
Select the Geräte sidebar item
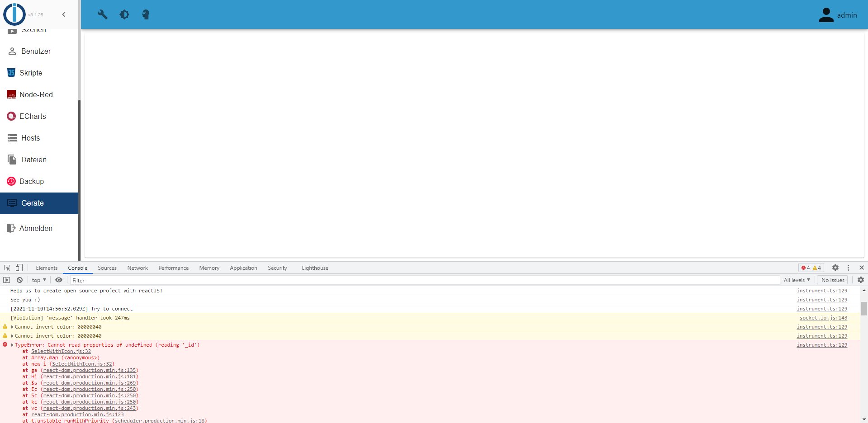click(39, 203)
